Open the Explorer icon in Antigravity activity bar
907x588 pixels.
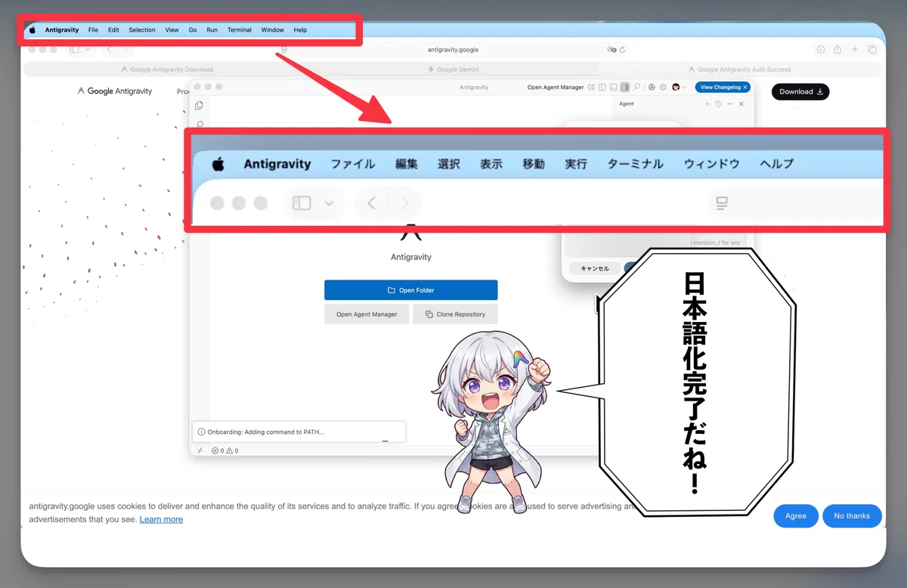[x=200, y=106]
